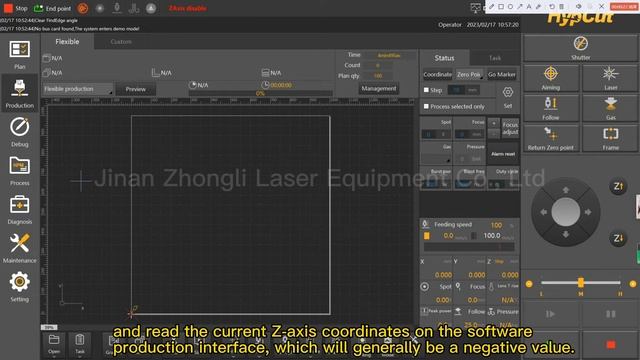Click the Open folder icon at bottom
The image size is (640, 360).
pos(54,344)
